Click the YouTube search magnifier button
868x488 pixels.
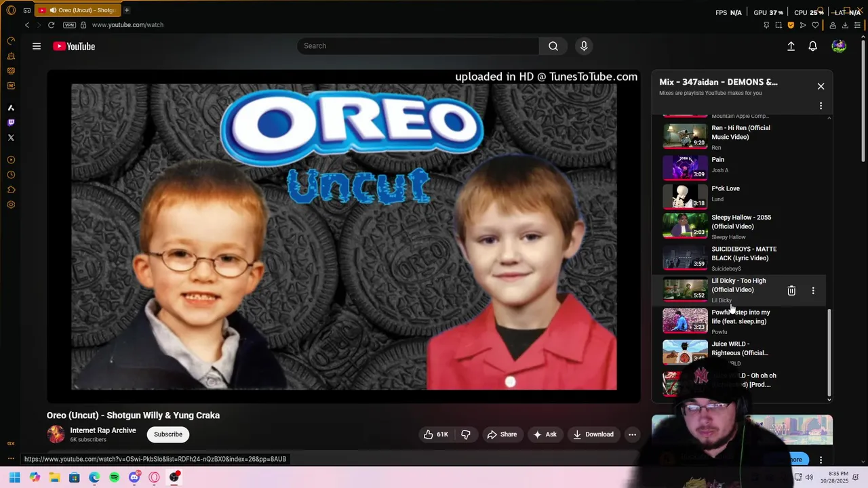(x=553, y=46)
